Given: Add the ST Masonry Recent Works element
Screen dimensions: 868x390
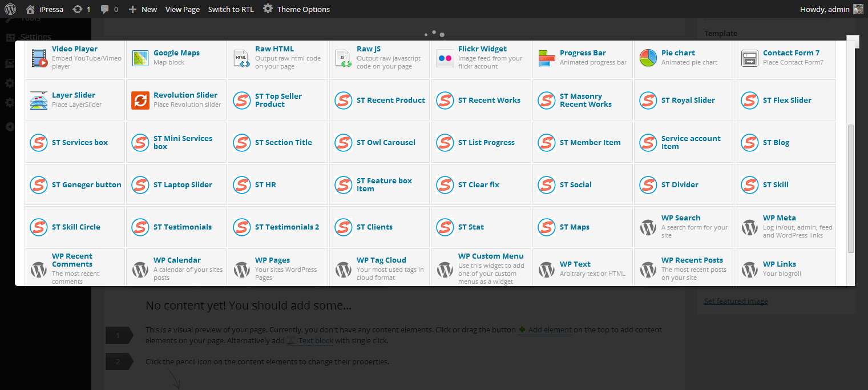Looking at the screenshot, I should (583, 100).
